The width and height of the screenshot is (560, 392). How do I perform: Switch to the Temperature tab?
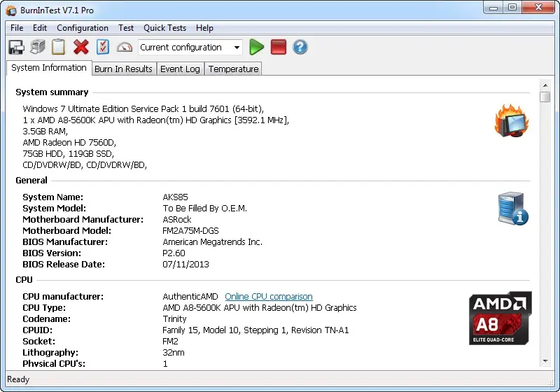(x=234, y=69)
